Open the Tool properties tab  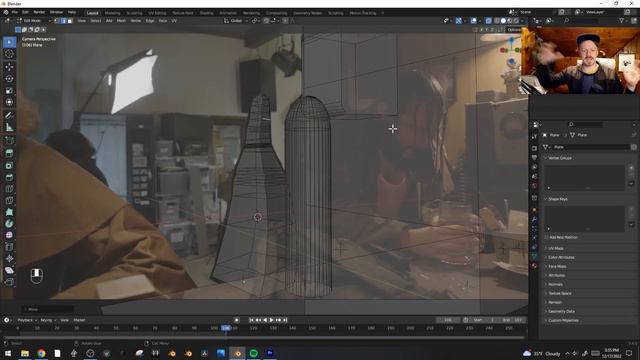tap(534, 137)
